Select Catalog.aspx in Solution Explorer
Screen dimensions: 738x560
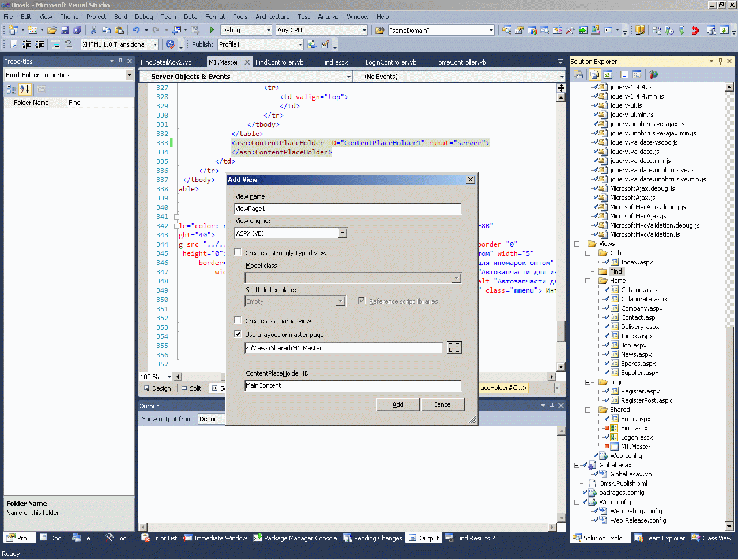point(639,290)
